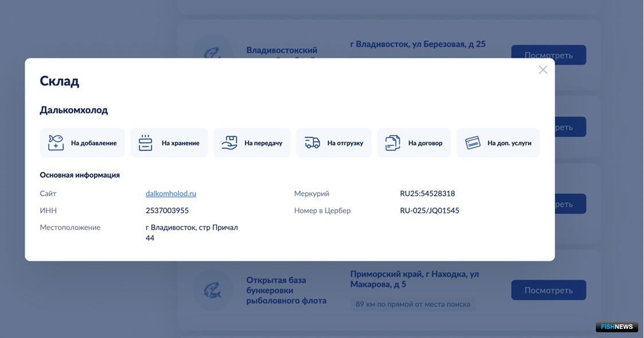
Task: Click the Далькомхолод warehouse name
Action: coord(74,110)
